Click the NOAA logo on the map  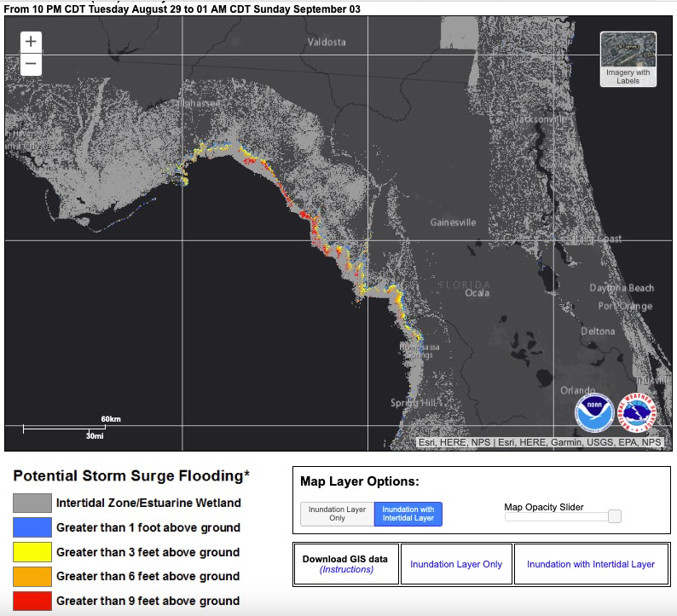594,413
